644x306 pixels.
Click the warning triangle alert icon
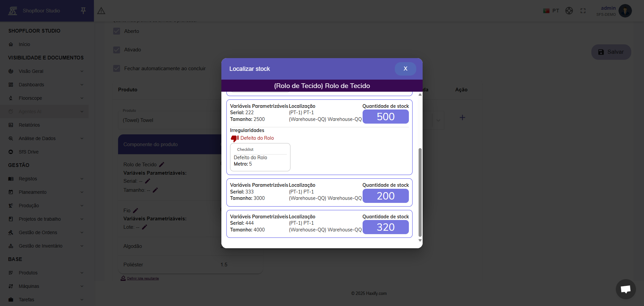(x=101, y=11)
